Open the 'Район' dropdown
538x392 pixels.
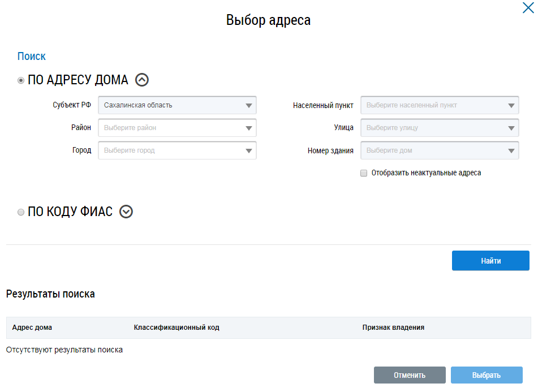[x=177, y=128]
